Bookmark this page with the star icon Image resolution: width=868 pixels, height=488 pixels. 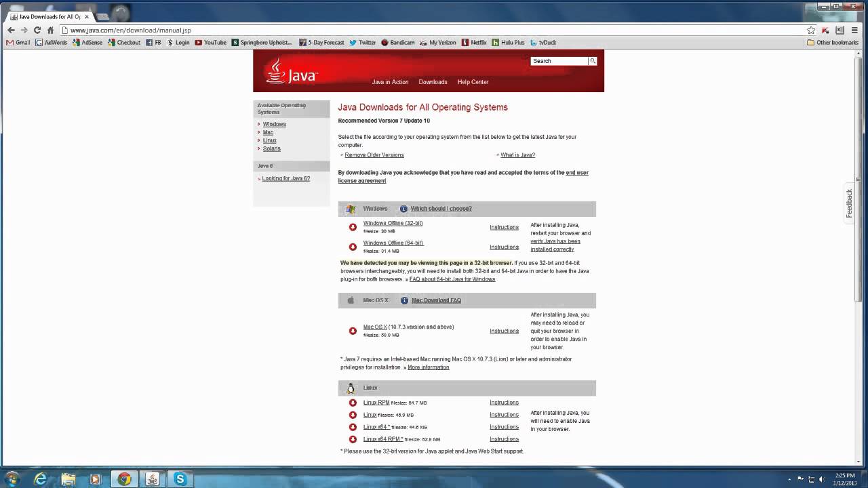(811, 30)
